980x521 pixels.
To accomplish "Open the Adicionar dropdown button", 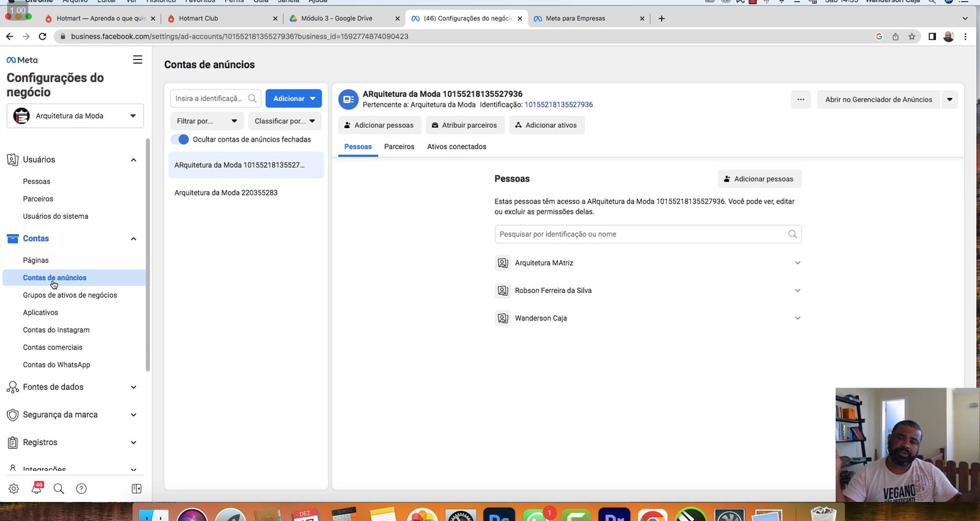I will (293, 99).
